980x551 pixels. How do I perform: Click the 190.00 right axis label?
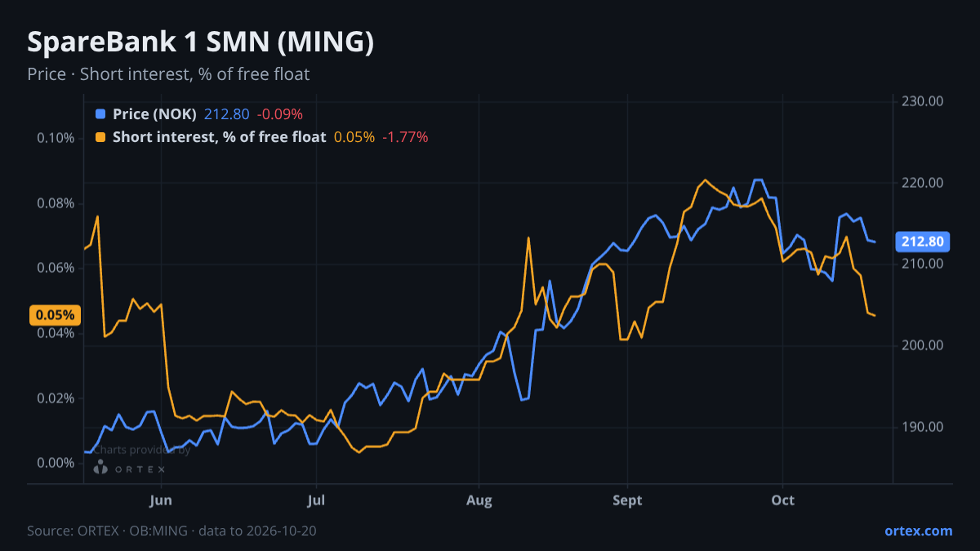pyautogui.click(x=923, y=427)
